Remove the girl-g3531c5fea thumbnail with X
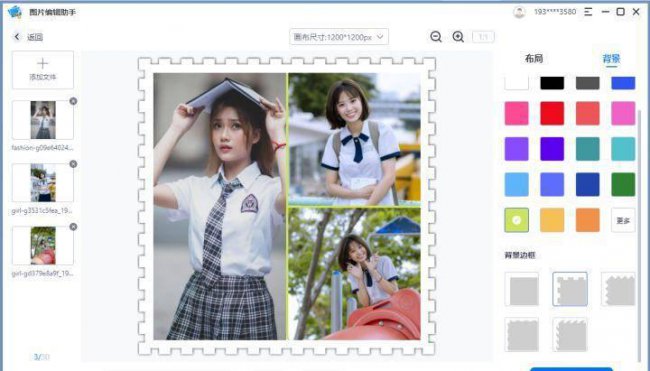Image resolution: width=650 pixels, height=371 pixels. pos(73,164)
